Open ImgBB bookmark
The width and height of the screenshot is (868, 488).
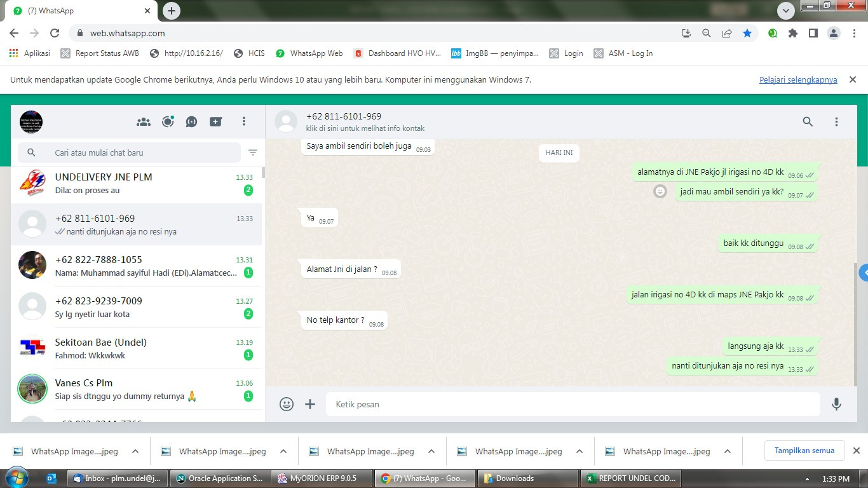click(x=495, y=53)
